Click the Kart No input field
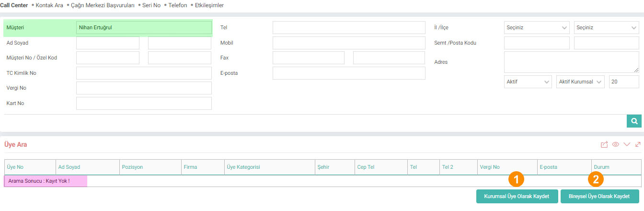 [144, 103]
